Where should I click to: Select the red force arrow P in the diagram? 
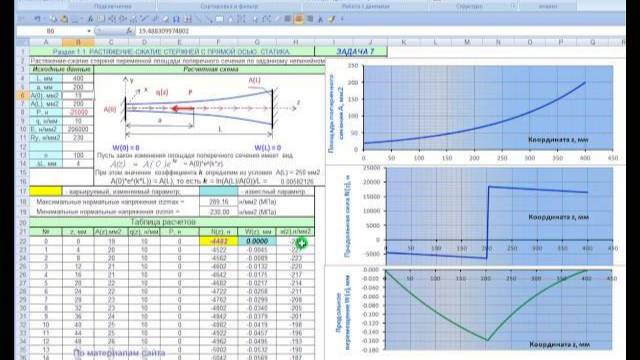pyautogui.click(x=182, y=109)
